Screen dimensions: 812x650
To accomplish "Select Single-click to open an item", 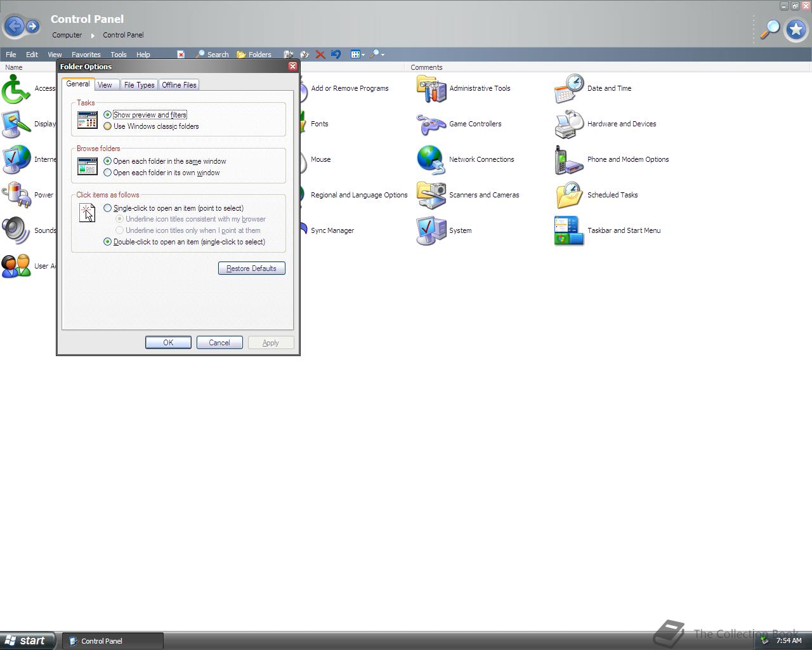I will tap(174, 208).
